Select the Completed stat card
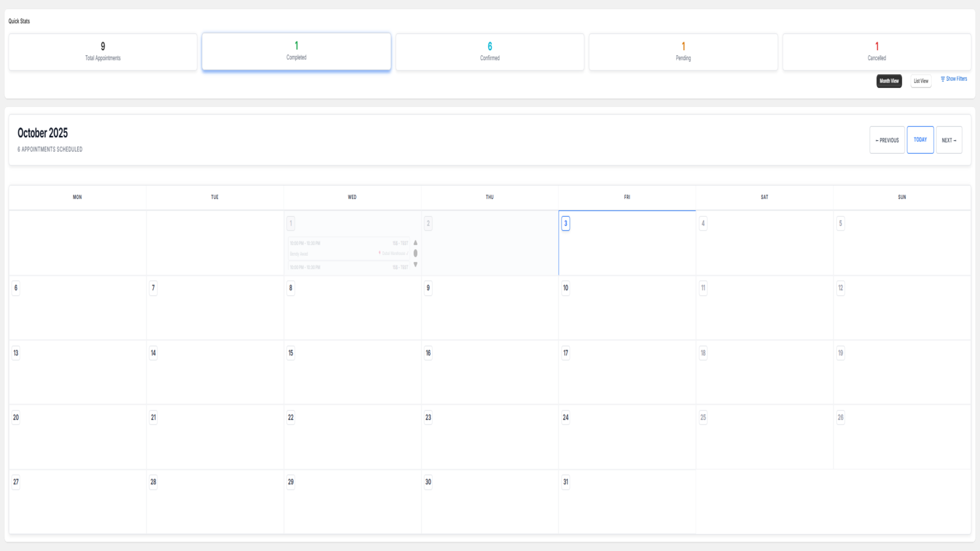The width and height of the screenshot is (980, 551). pos(296,51)
